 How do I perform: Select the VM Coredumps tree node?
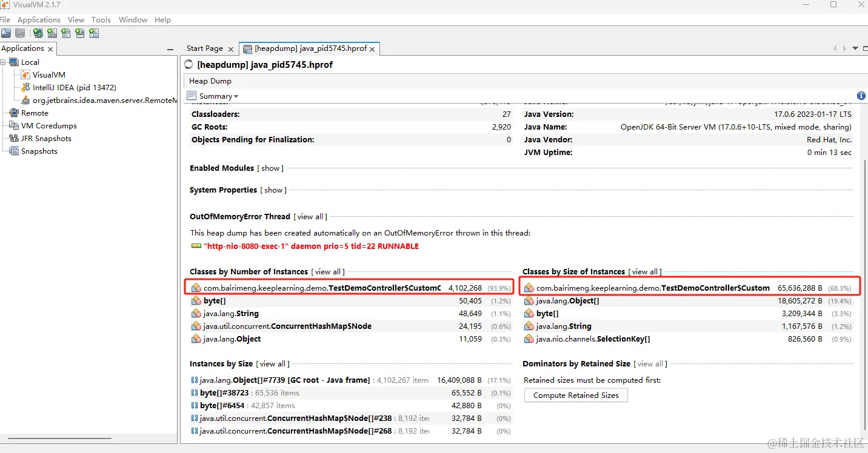(x=49, y=125)
